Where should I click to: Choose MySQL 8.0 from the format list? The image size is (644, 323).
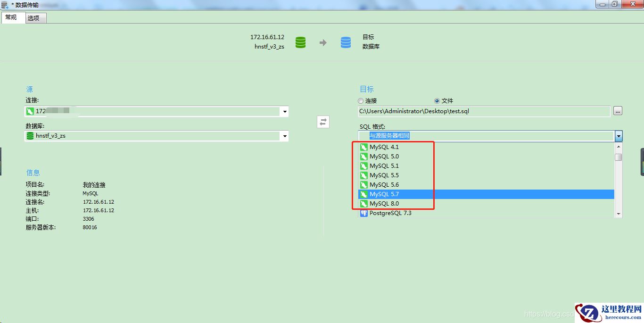click(486, 204)
